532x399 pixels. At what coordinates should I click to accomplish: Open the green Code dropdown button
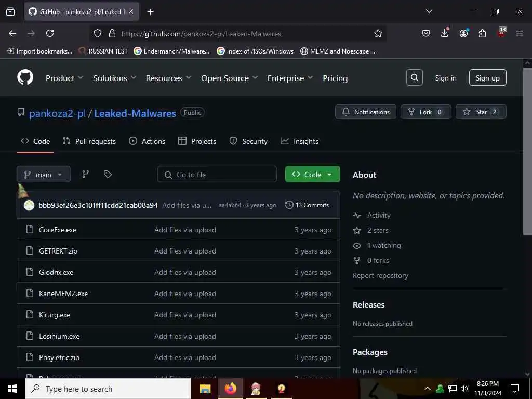(312, 174)
